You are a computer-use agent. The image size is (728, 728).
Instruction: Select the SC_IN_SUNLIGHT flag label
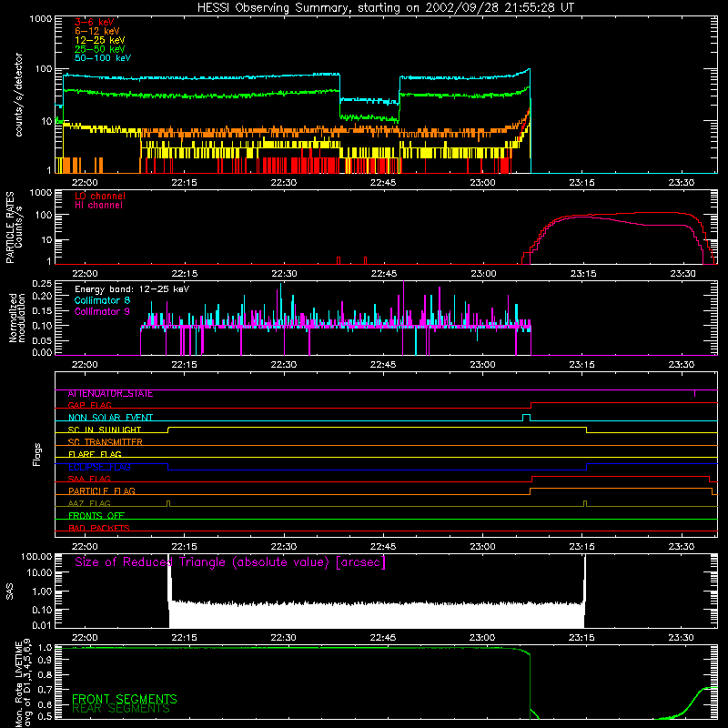click(x=105, y=430)
